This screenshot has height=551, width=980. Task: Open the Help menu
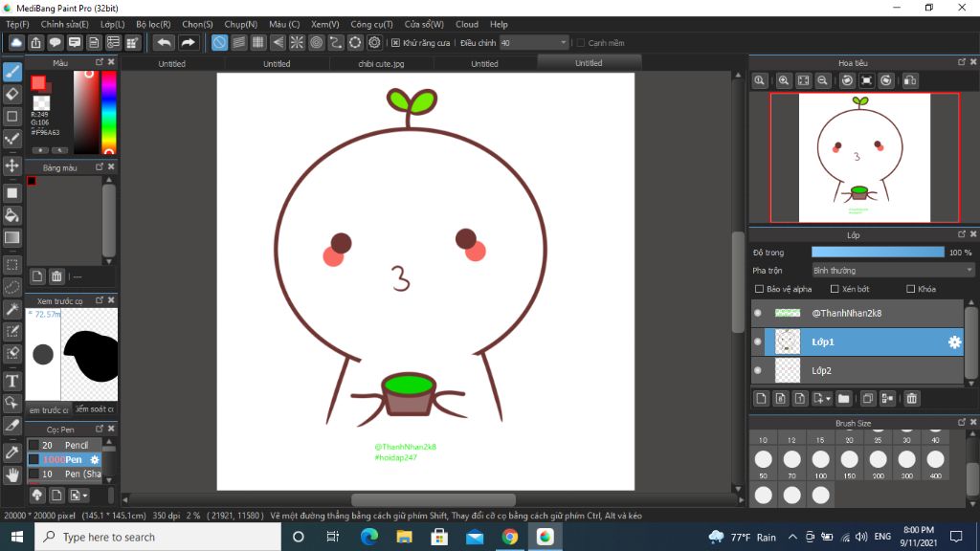point(499,24)
